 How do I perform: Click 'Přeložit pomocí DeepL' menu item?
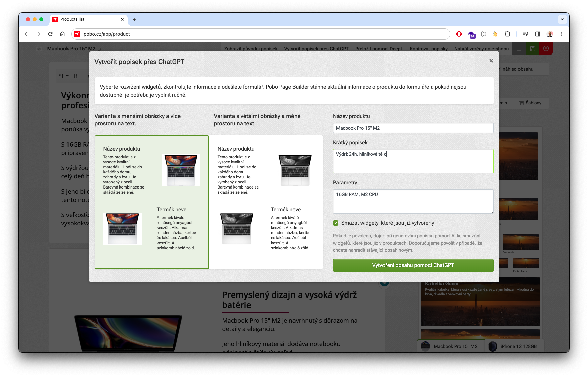[379, 49]
